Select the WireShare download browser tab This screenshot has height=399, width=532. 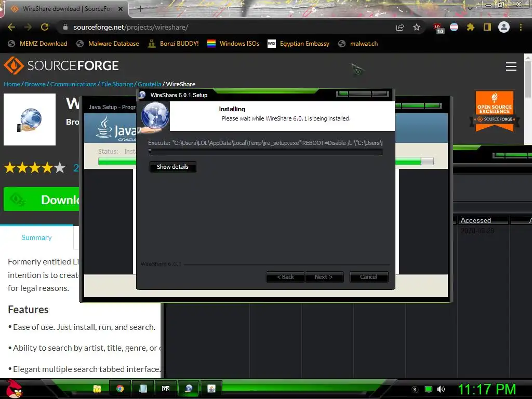(x=66, y=9)
